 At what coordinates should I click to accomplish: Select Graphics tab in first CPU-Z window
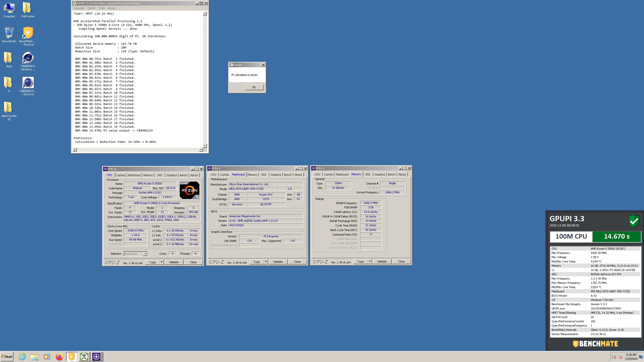coord(172,175)
